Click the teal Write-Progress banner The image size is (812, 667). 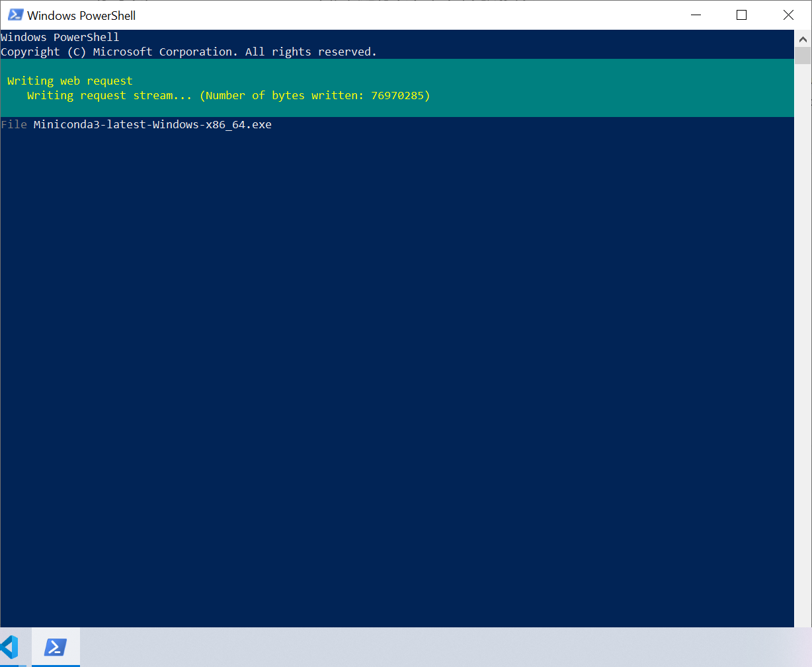coord(397,87)
